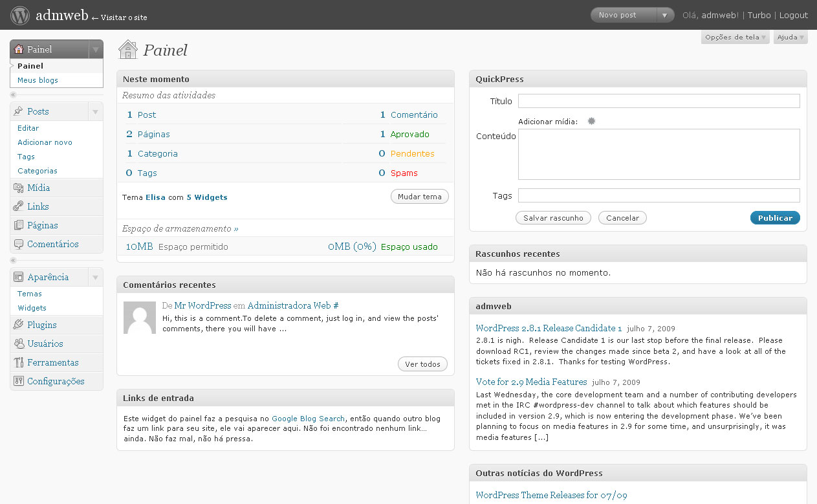Select Widgets under Aparência menu
The height and width of the screenshot is (504, 817).
tap(32, 308)
